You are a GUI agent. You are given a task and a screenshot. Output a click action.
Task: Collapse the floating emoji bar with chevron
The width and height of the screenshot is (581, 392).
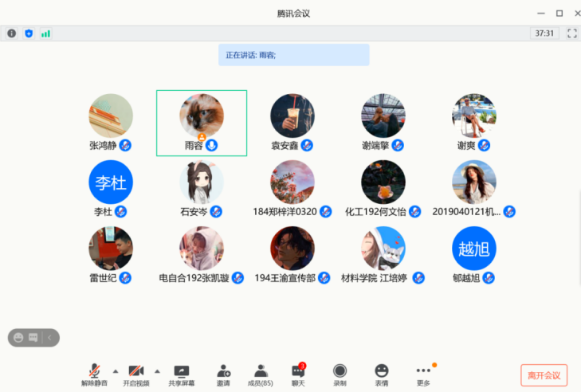[51, 338]
